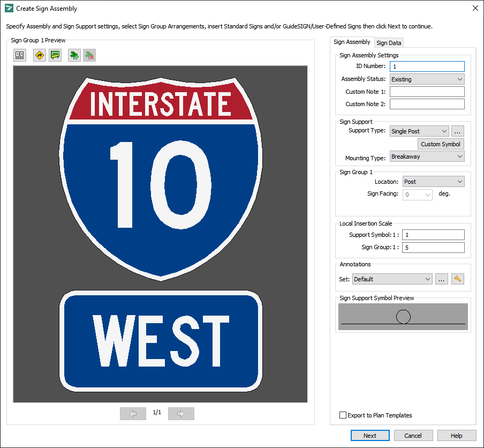Open the Mounting Type dropdown
The width and height of the screenshot is (484, 448).
point(427,156)
